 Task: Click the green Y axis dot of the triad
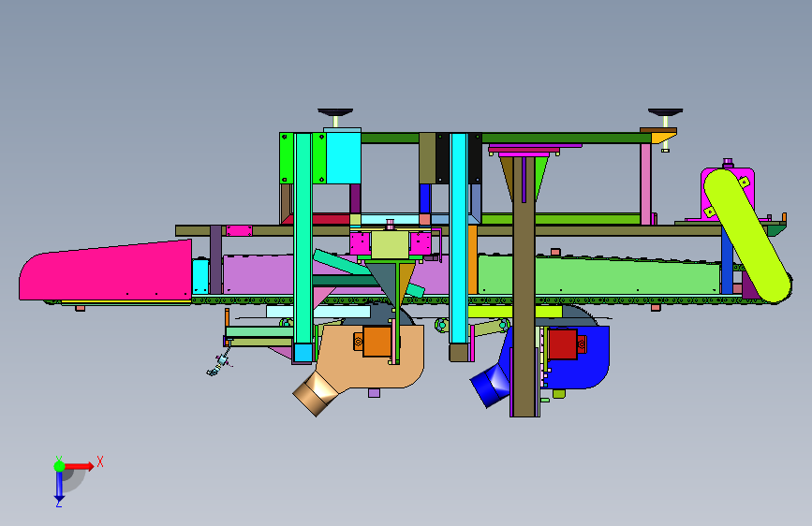[59, 466]
